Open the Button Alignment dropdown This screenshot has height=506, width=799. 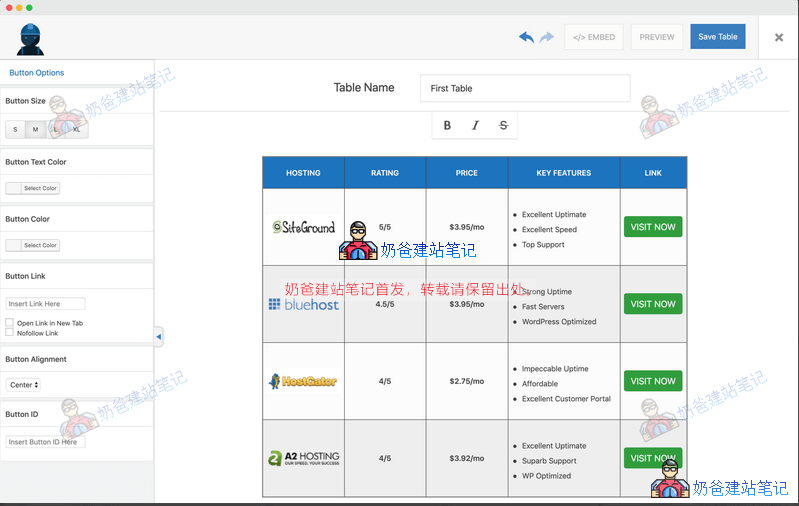pos(23,384)
